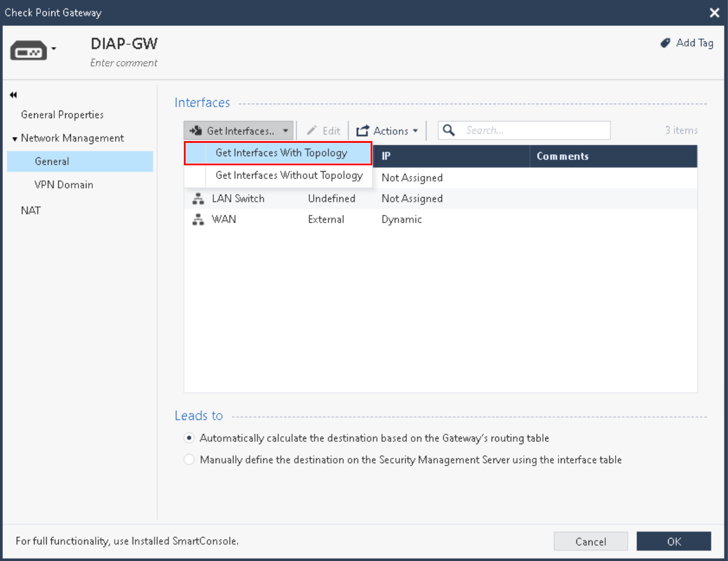Click the gateway device icon
Viewport: 728px width, 561px height.
[x=28, y=51]
